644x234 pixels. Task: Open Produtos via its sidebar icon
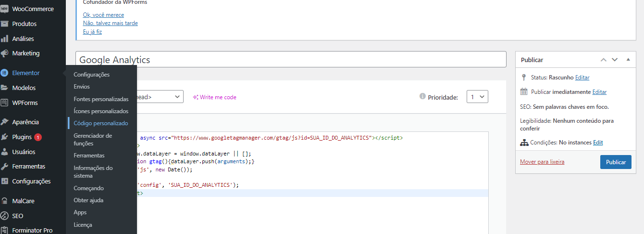[x=5, y=24]
